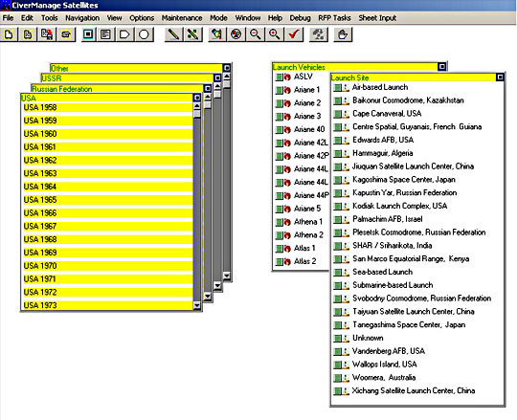Select the Ariane 5 launch vehicle
The image size is (517, 420).
307,209
